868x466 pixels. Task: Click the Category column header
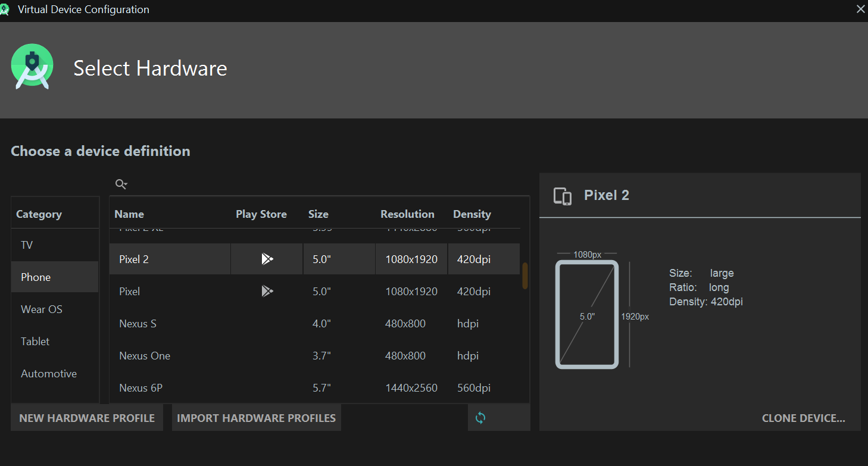(39, 214)
